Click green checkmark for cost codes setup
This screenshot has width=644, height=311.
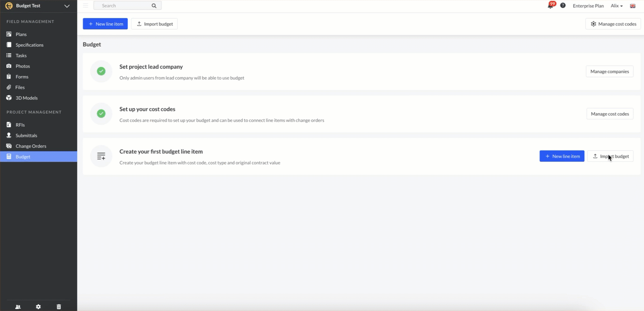point(101,114)
